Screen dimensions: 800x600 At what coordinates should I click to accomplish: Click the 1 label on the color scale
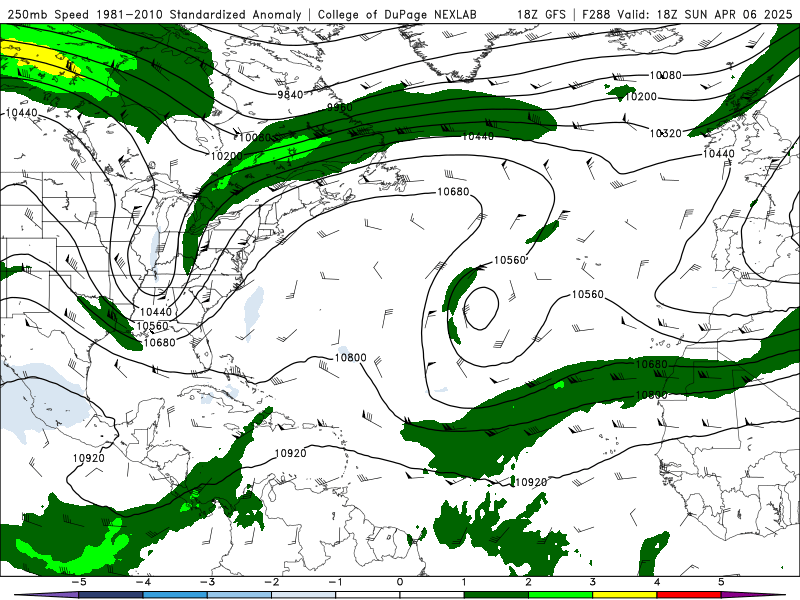(x=464, y=582)
